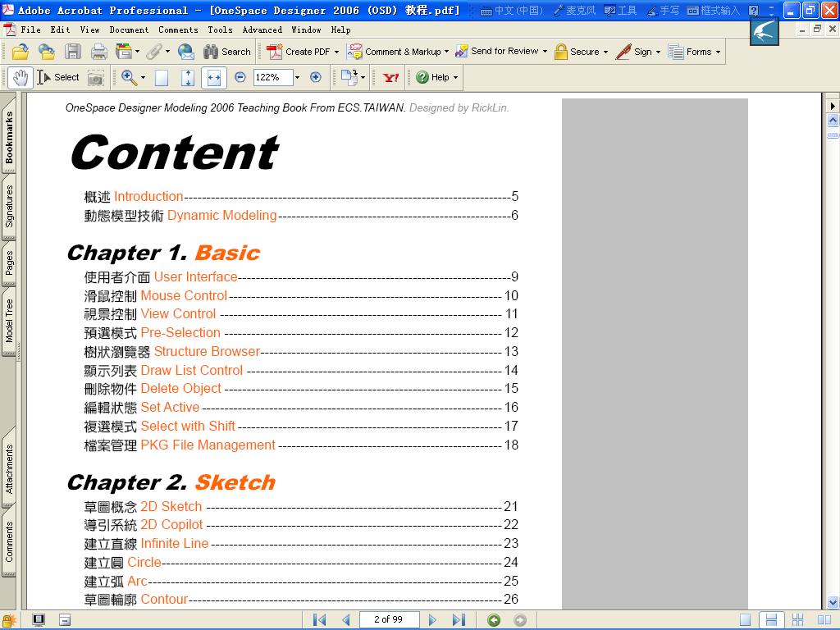Go to last page arrow
This screenshot has height=630, width=840.
[x=459, y=620]
